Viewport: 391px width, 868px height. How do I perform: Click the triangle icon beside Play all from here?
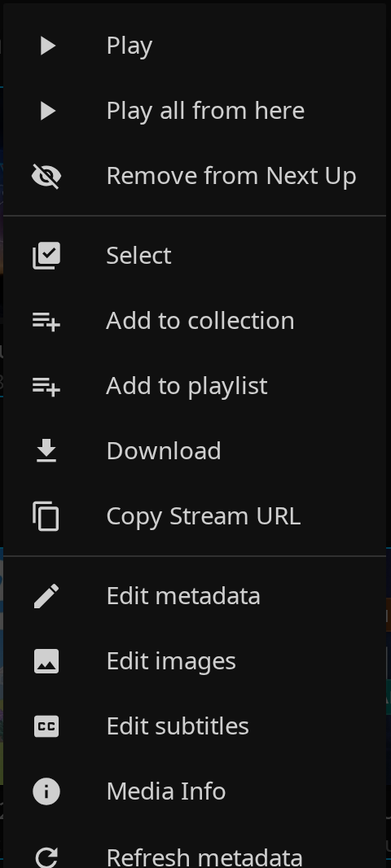tap(48, 112)
